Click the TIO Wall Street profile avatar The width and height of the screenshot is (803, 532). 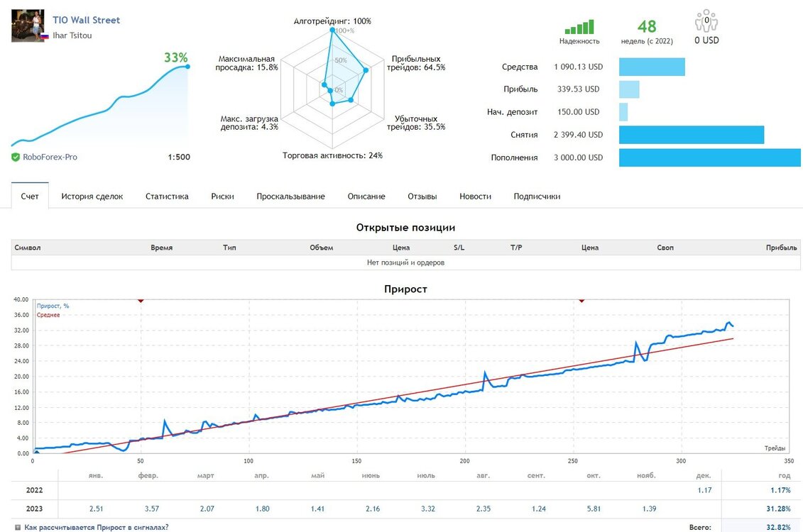tap(28, 26)
